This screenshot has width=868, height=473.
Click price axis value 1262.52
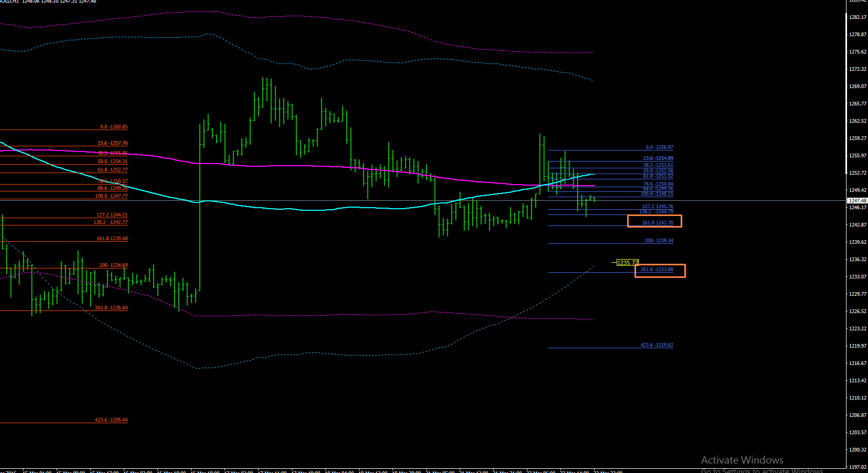point(858,121)
